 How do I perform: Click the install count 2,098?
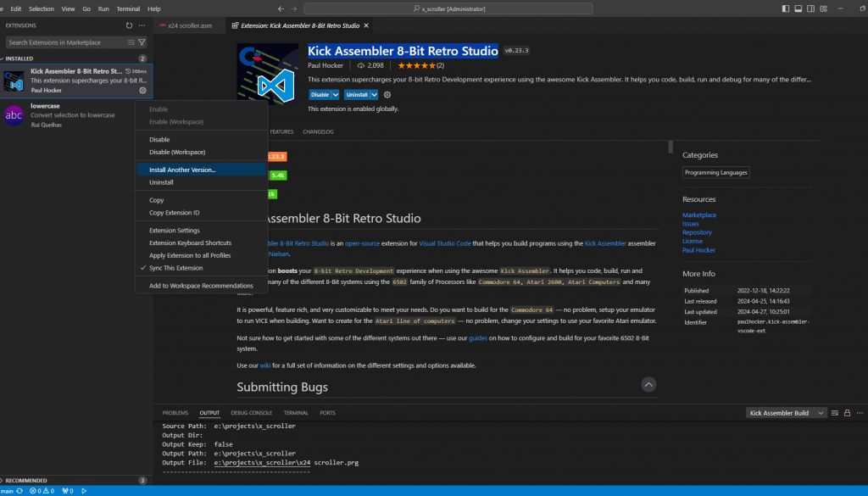pos(370,65)
